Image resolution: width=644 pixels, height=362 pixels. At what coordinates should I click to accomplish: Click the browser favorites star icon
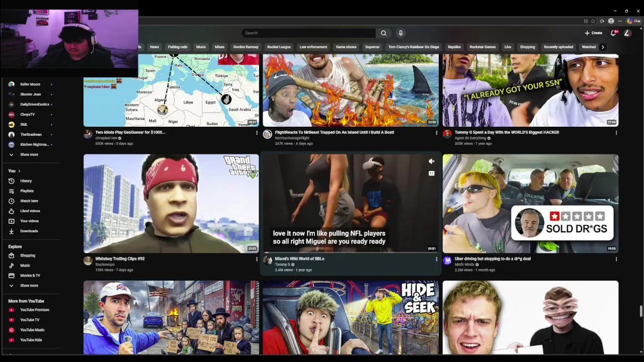point(593,21)
